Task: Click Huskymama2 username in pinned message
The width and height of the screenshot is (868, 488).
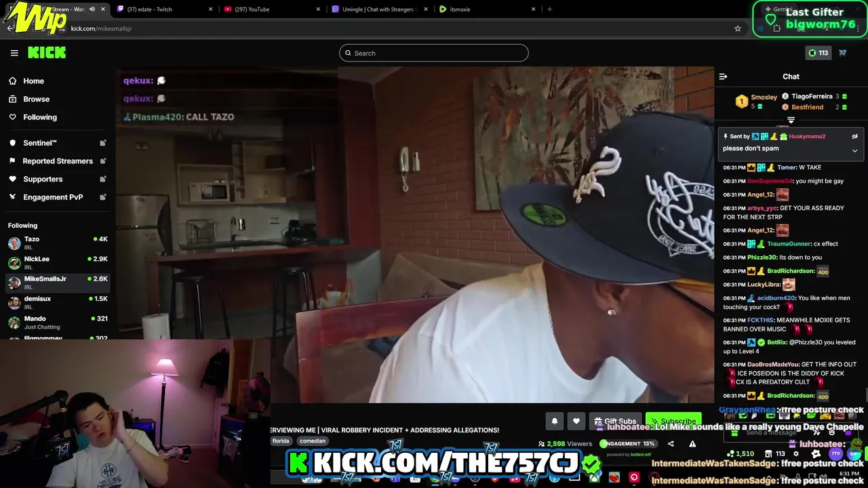Action: pyautogui.click(x=807, y=136)
